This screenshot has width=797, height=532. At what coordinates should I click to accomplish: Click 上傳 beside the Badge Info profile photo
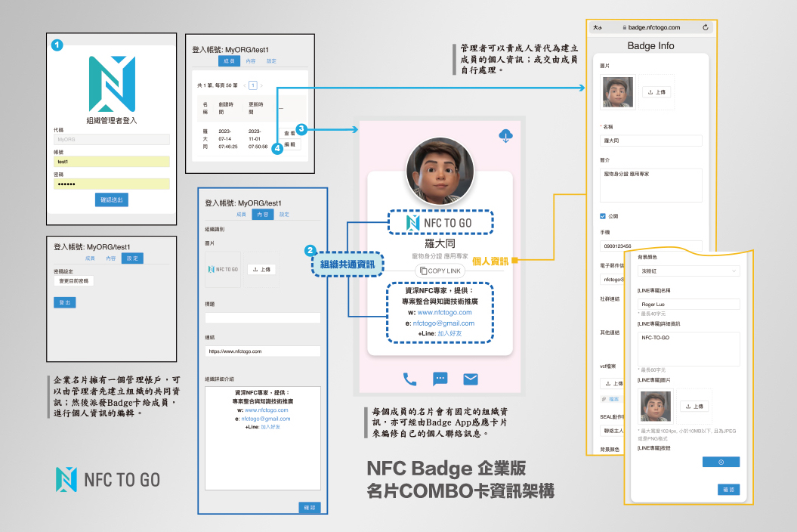tap(656, 92)
